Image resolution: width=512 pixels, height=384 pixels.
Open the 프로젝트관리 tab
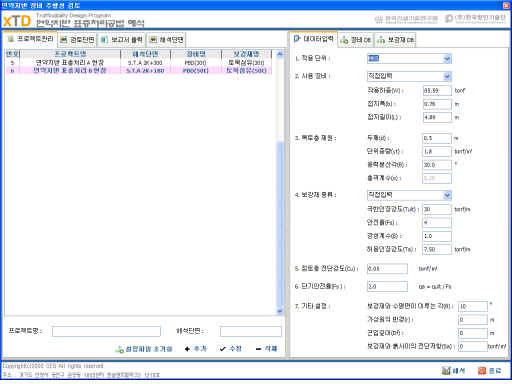pyautogui.click(x=30, y=39)
